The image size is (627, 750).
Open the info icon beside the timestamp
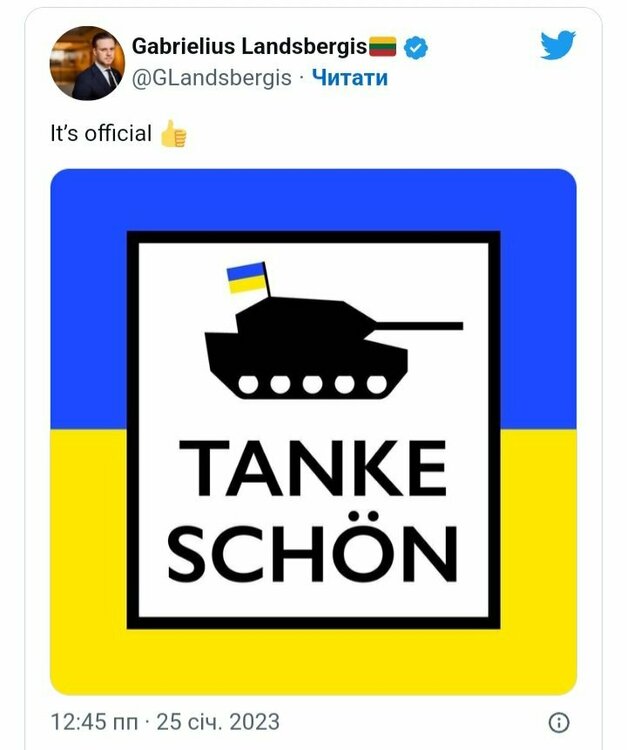tap(559, 722)
